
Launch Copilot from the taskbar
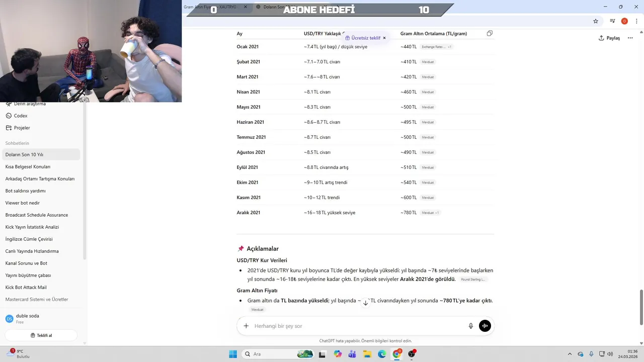point(338,354)
